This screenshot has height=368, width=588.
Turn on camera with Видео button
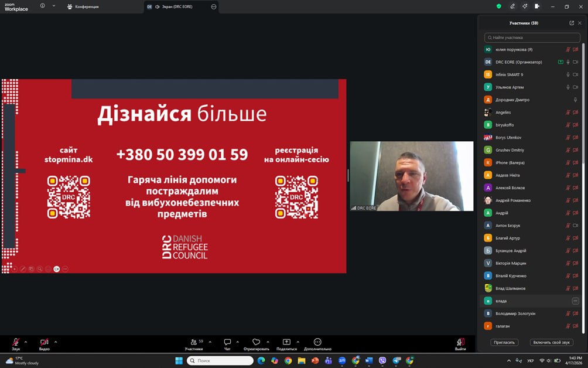pos(45,342)
